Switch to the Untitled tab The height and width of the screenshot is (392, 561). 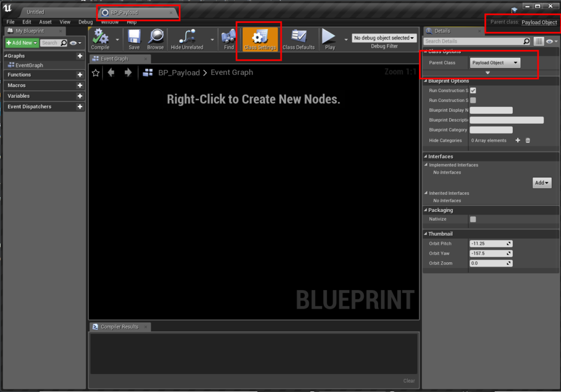coord(36,12)
